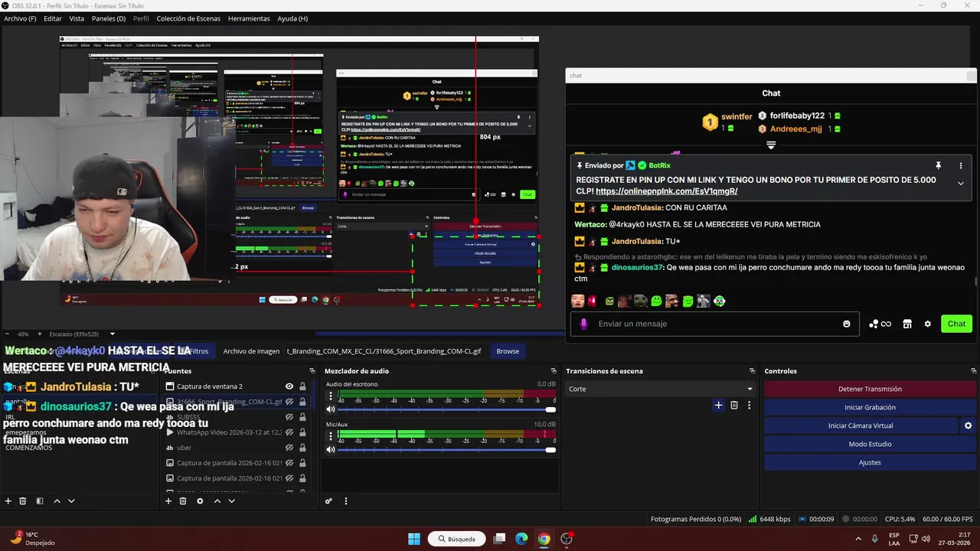Delete selected scene with trash icon
The image size is (980, 551).
[23, 501]
